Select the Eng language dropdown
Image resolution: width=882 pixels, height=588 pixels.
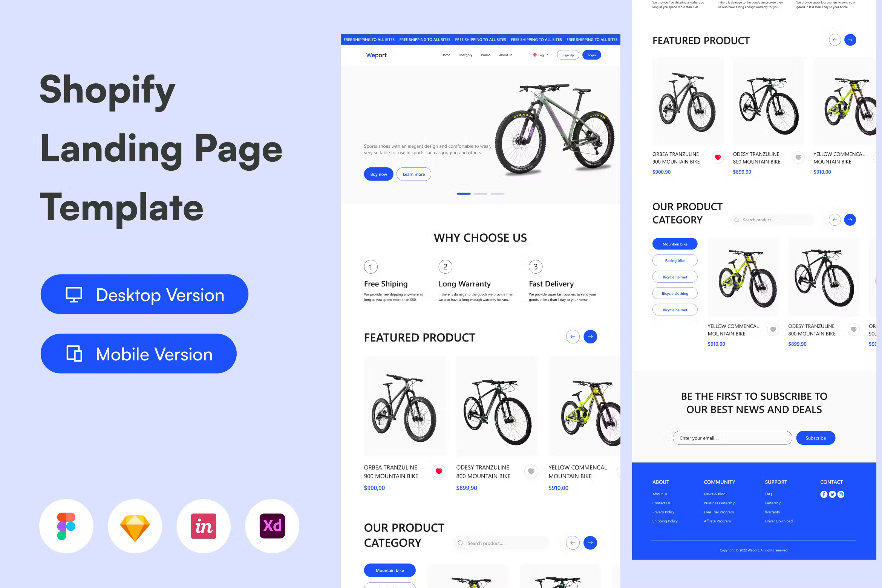(x=540, y=55)
